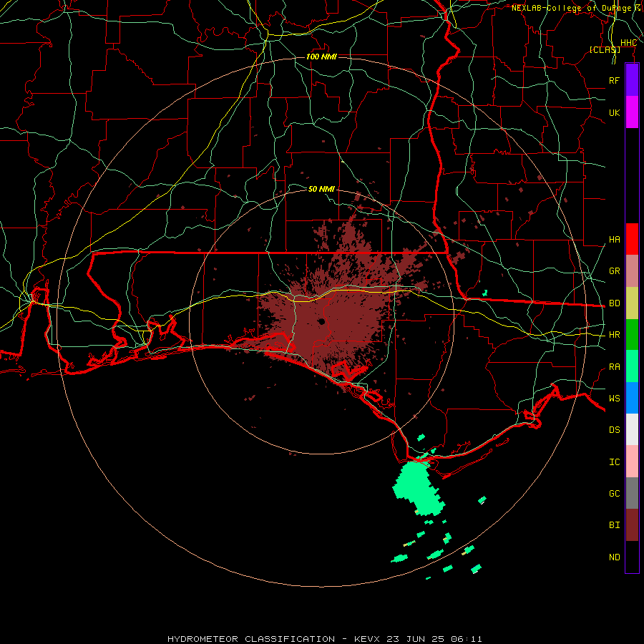The height and width of the screenshot is (644, 644).
Task: Click the 'RA' legend label
Action: [x=614, y=367]
